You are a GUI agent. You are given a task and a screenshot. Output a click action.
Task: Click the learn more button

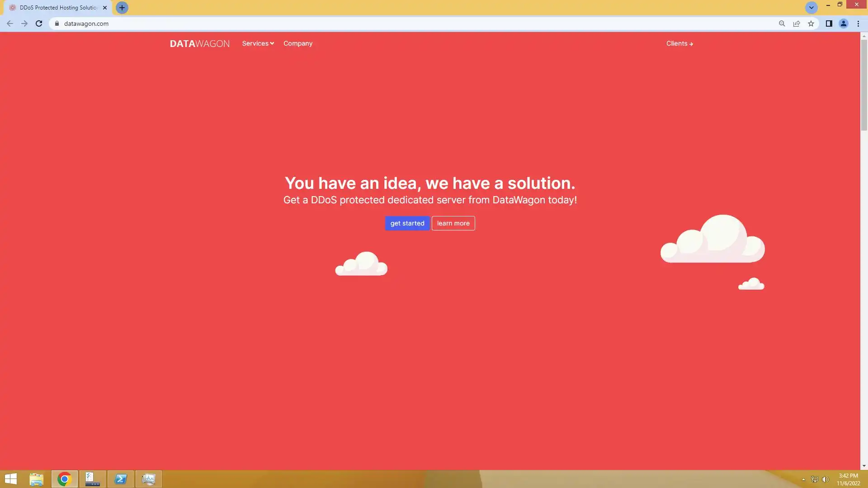click(453, 223)
